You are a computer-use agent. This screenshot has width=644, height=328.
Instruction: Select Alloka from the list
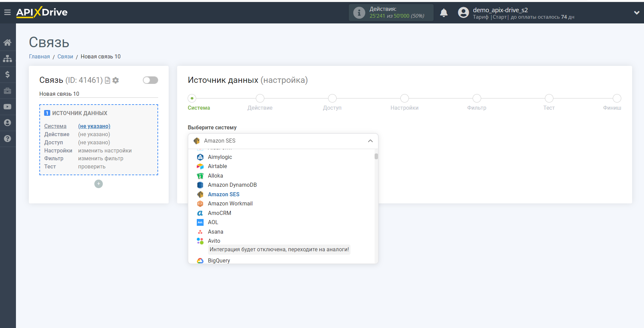tap(215, 176)
